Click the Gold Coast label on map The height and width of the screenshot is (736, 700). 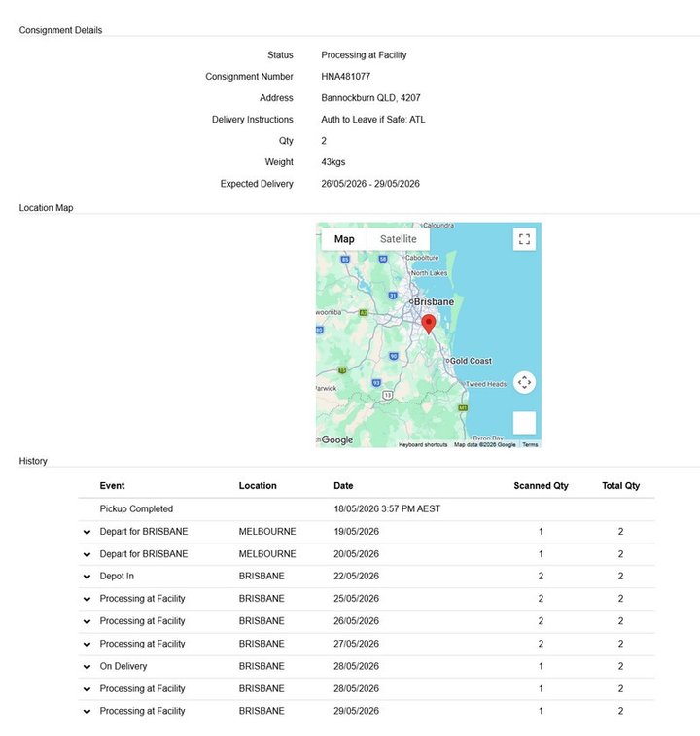pos(471,361)
